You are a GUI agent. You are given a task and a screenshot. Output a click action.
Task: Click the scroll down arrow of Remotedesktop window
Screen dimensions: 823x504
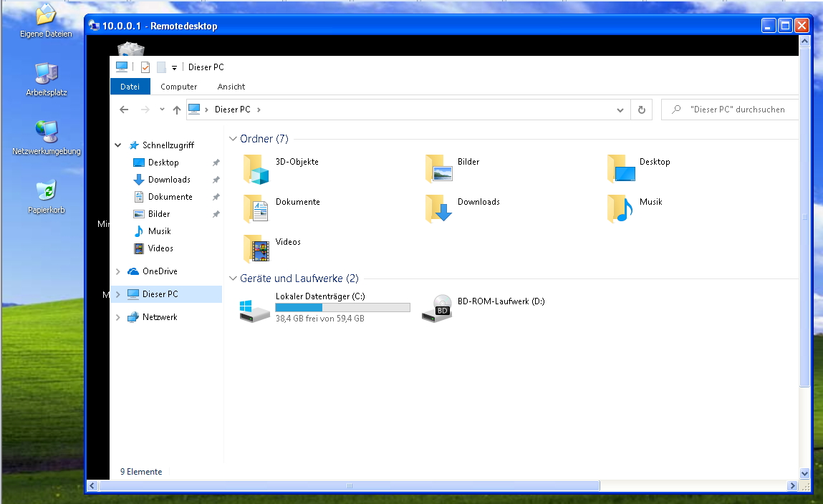coord(804,474)
